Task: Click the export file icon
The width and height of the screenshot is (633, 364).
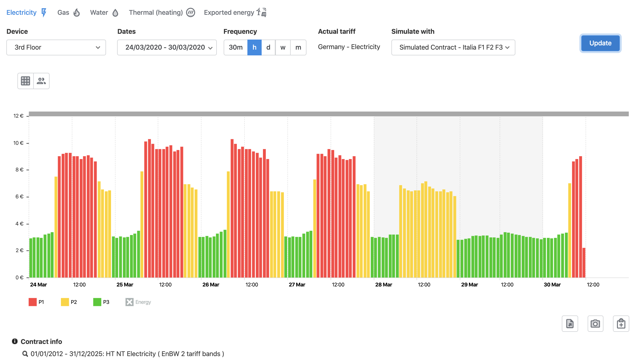Action: coord(570,324)
